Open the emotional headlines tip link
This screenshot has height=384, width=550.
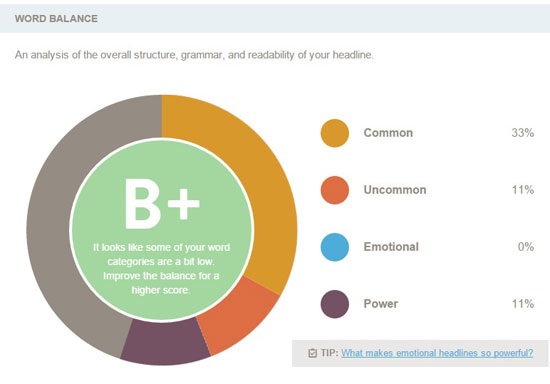pyautogui.click(x=437, y=353)
